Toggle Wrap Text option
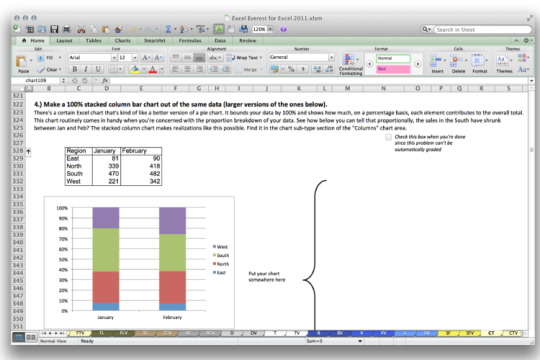The image size is (540, 360). pos(245,58)
